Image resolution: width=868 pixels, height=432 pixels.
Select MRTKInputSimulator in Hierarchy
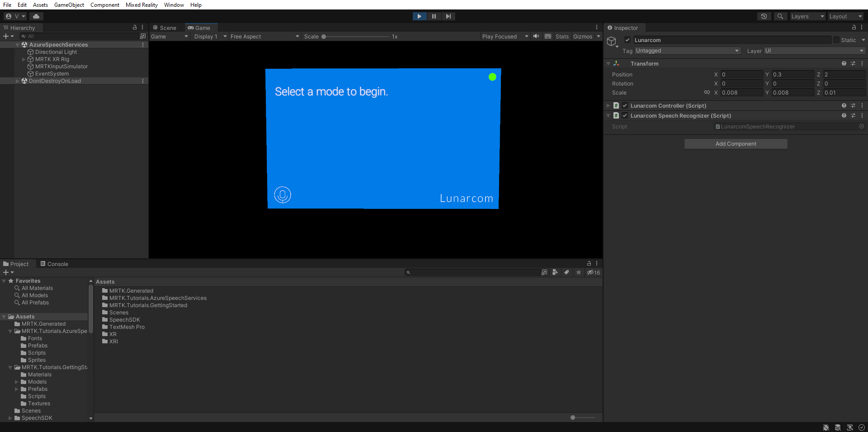61,66
